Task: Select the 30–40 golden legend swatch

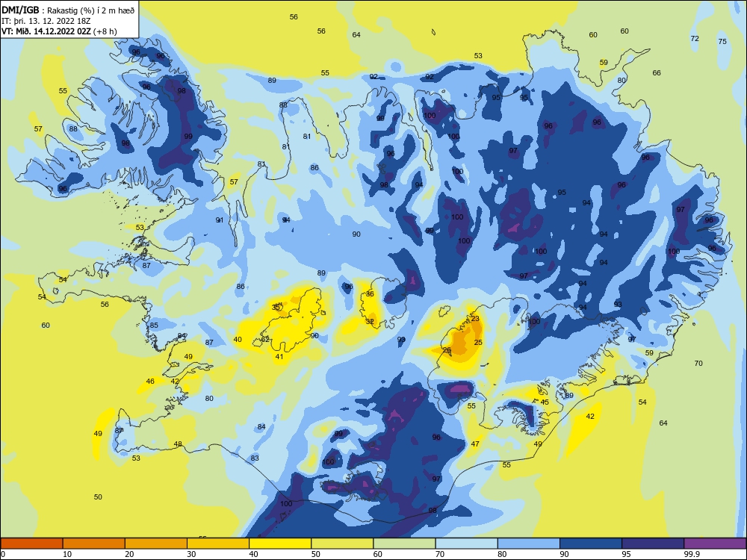Action: pyautogui.click(x=218, y=544)
